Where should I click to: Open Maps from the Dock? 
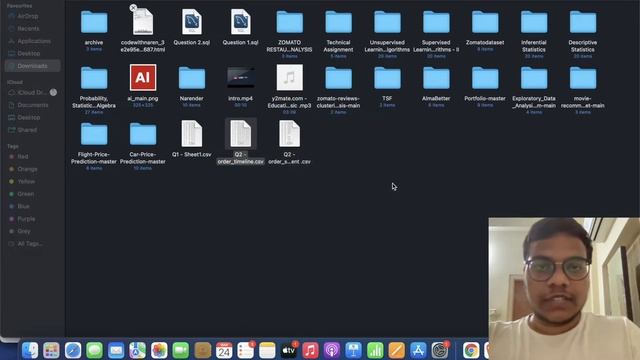[138, 350]
